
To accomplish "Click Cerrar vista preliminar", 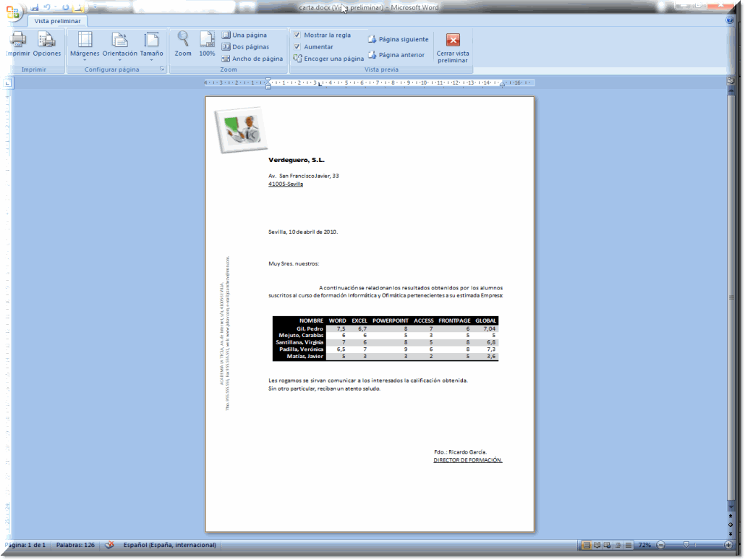I will click(x=453, y=47).
